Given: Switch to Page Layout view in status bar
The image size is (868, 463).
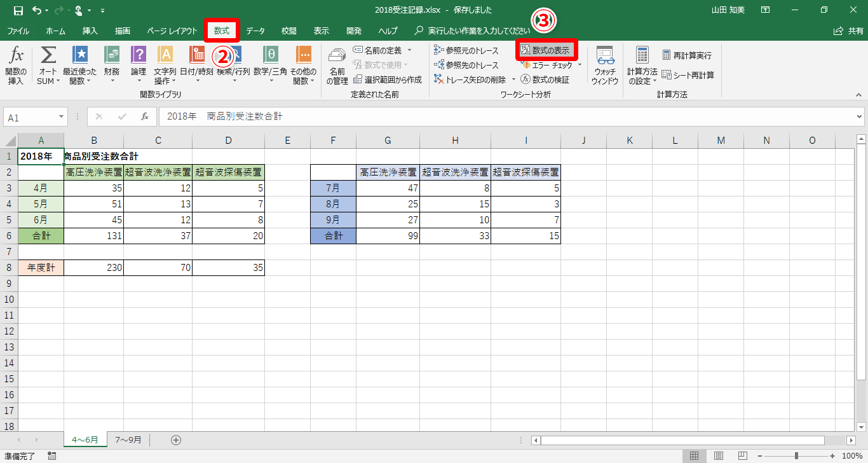Looking at the screenshot, I should 718,456.
